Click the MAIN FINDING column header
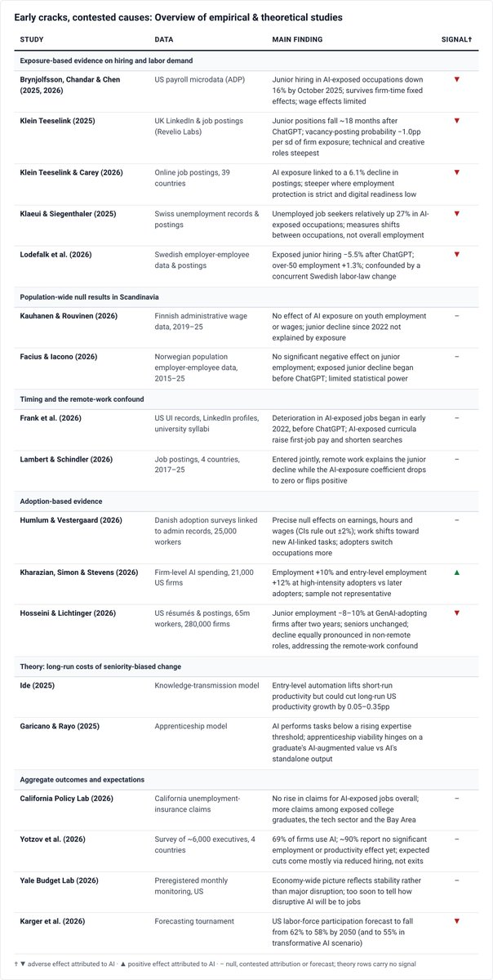493x980 pixels. click(x=297, y=38)
